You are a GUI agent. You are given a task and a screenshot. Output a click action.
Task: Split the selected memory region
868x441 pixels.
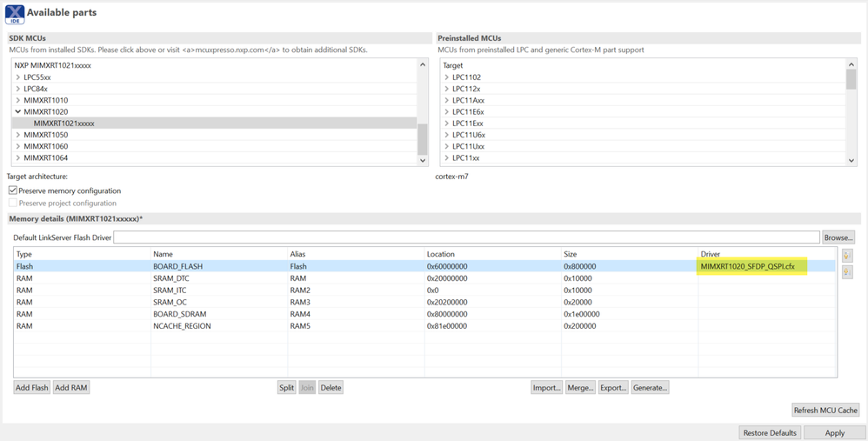286,387
